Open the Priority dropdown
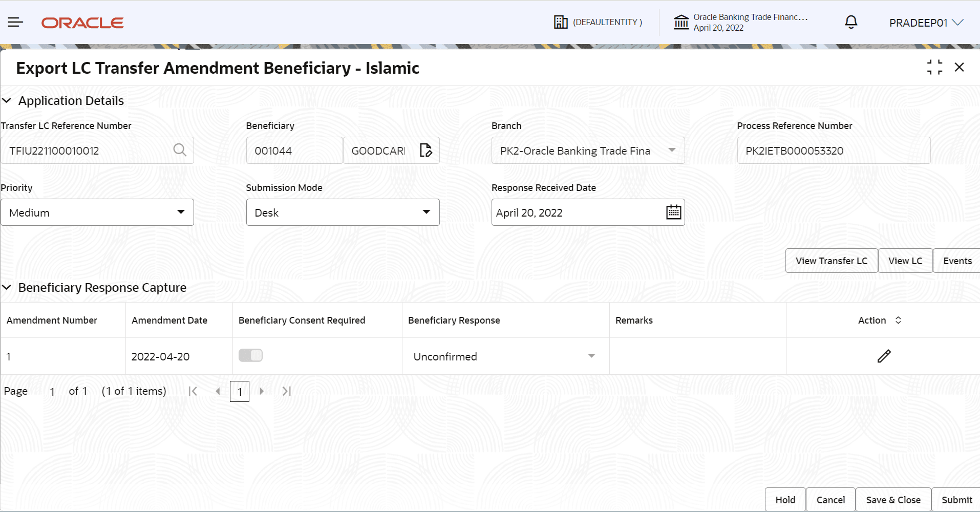The width and height of the screenshot is (980, 512). (181, 211)
